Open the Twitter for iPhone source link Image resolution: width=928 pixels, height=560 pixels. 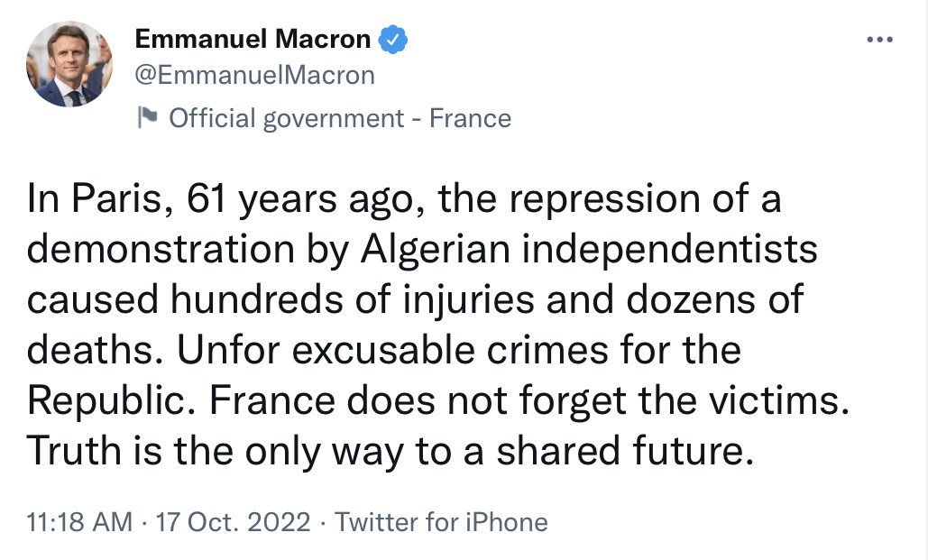442,522
